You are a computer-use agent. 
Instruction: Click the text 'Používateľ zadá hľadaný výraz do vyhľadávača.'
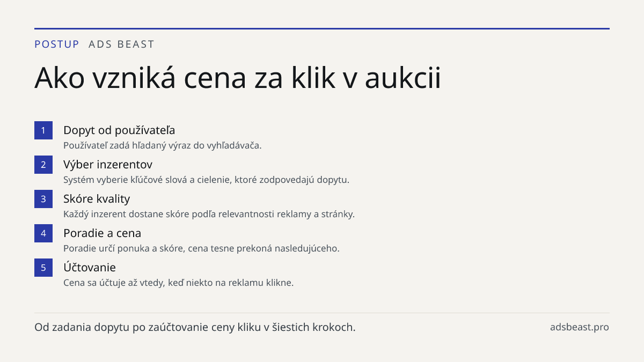[163, 145]
